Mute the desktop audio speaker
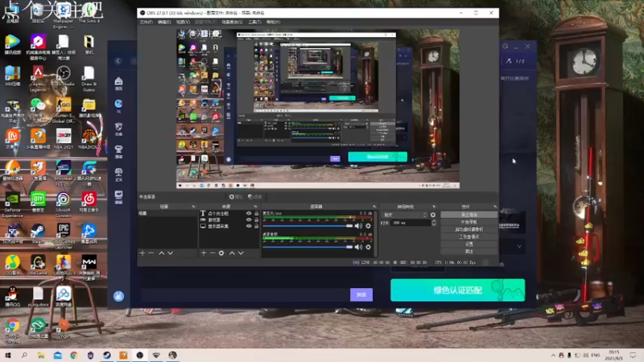This screenshot has height=362, width=644. (358, 247)
